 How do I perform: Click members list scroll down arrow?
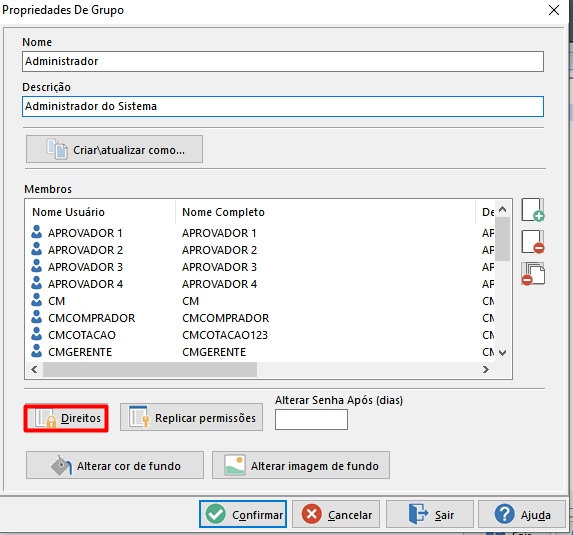503,353
